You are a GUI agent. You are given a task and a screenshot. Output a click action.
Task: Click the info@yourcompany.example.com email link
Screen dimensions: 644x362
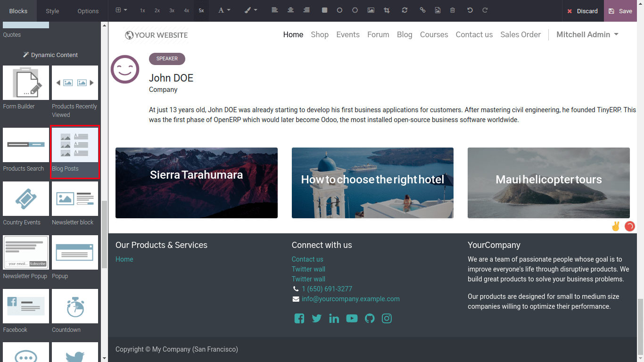pos(351,299)
